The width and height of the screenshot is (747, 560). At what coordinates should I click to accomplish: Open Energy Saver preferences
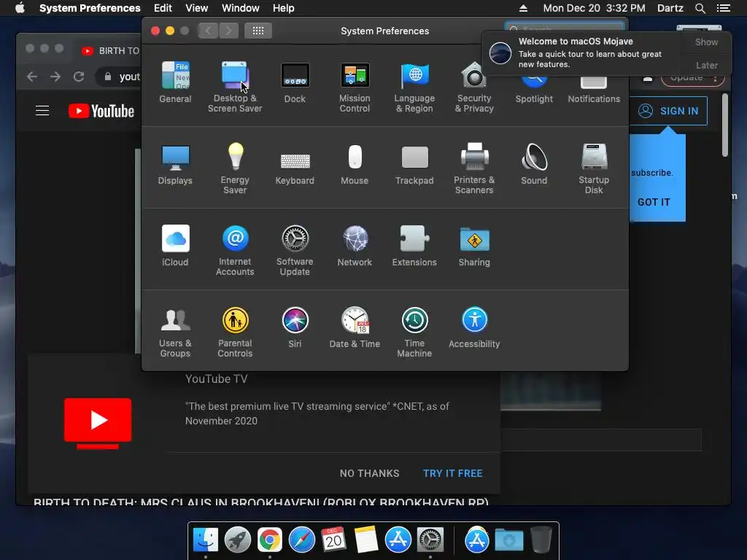pos(235,168)
